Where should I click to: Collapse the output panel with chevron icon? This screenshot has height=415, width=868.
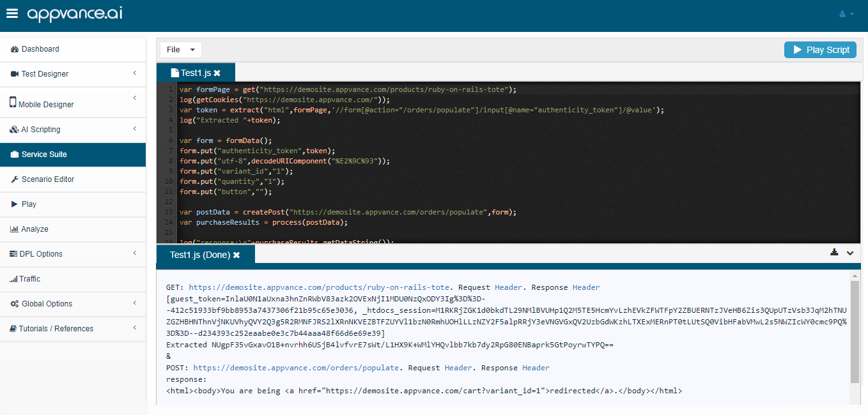850,253
